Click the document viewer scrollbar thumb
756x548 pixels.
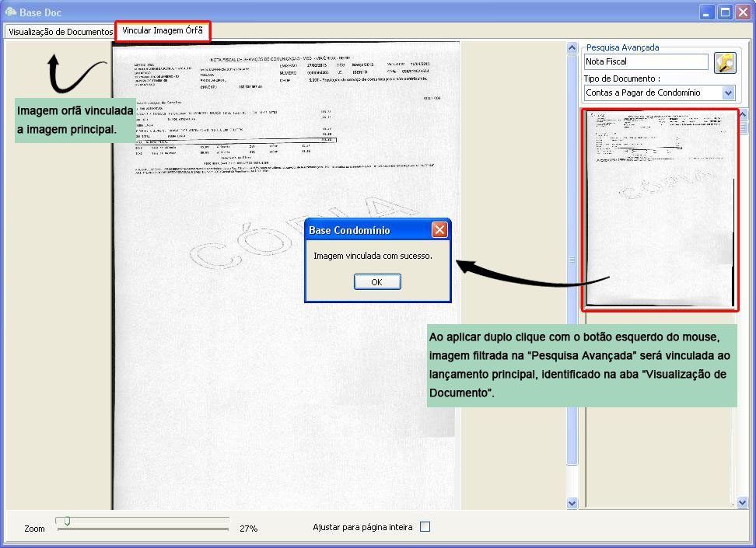(572, 260)
